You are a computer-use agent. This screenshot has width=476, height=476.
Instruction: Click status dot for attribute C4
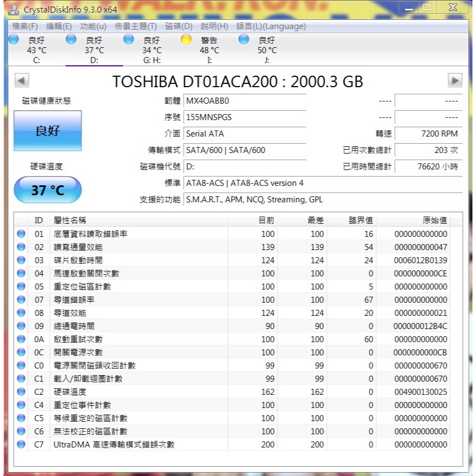(21, 405)
